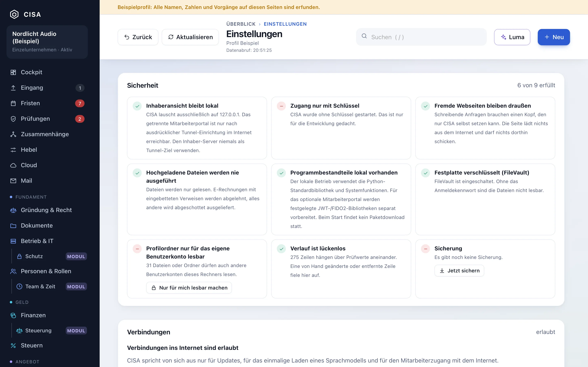Click the Fristen calendar icon

pyautogui.click(x=13, y=103)
